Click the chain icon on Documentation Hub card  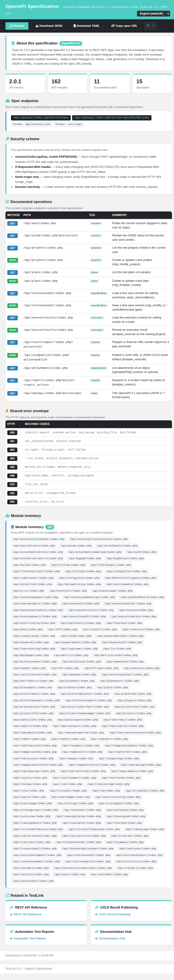coord(96,932)
